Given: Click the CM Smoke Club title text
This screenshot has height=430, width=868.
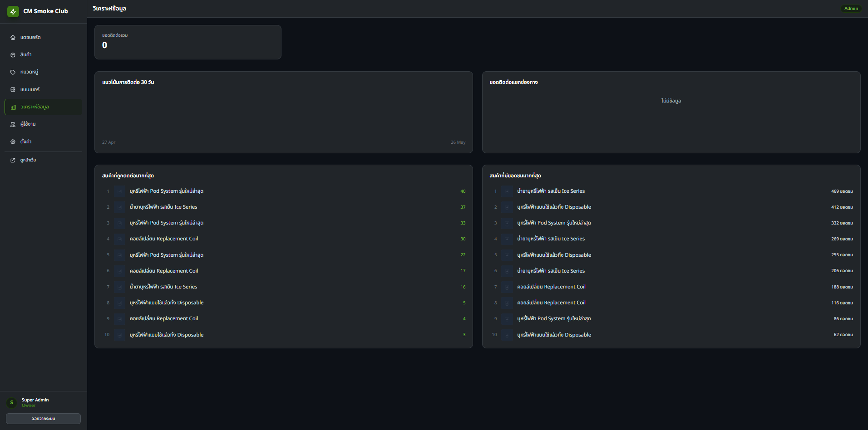Looking at the screenshot, I should [x=45, y=11].
